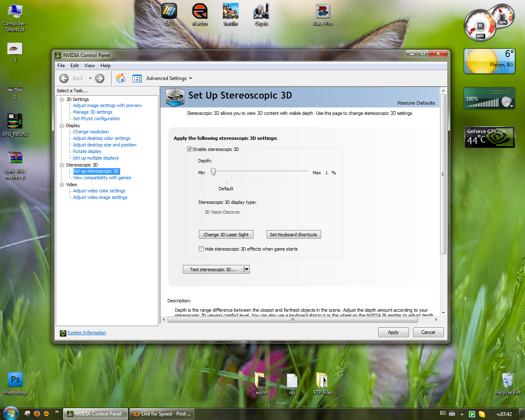Collapse the Stereoscopic 3D tree node
The height and width of the screenshot is (420, 525).
pos(62,165)
